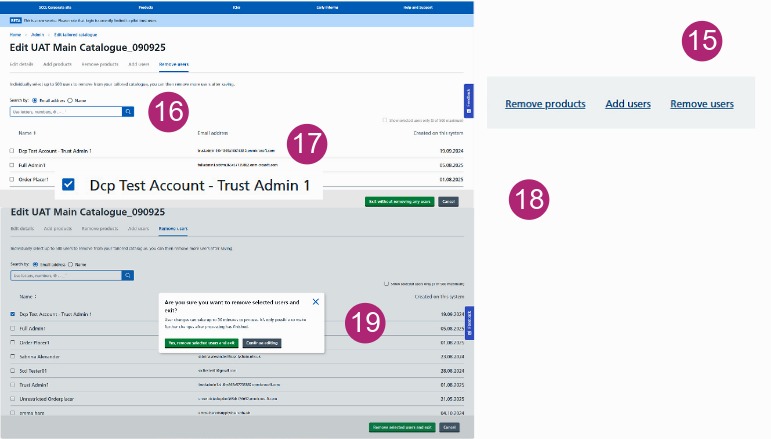The image size is (771, 439).
Task: Select the Name radio in the upper screenshot
Action: [x=70, y=100]
